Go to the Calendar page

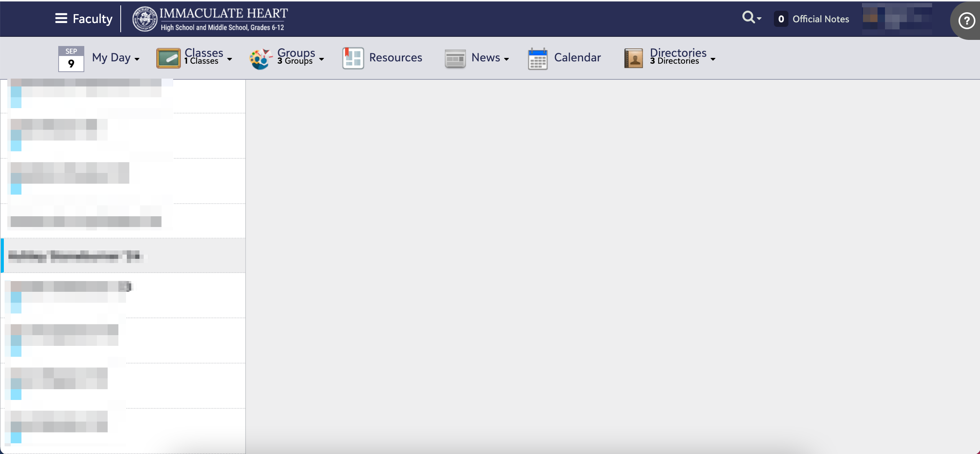[577, 58]
